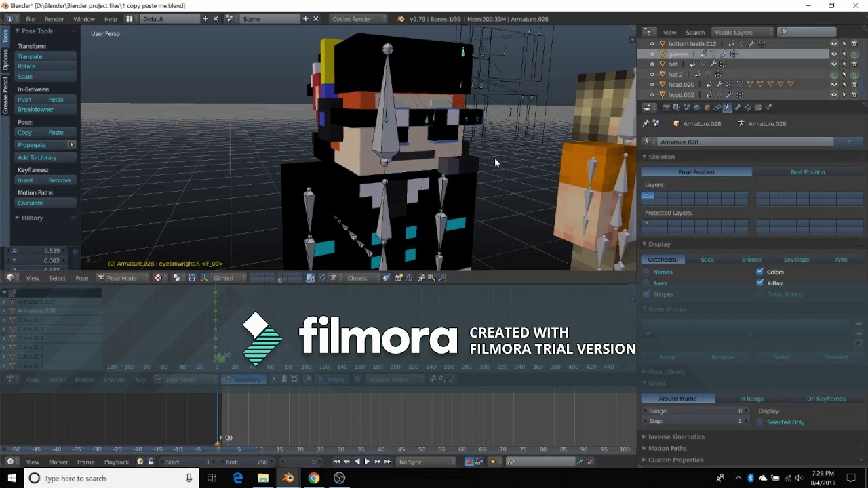Image resolution: width=868 pixels, height=488 pixels.
Task: Open the Closest snap target dropdown
Action: tap(361, 278)
